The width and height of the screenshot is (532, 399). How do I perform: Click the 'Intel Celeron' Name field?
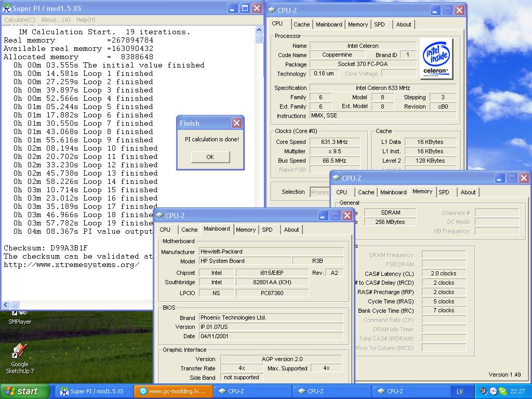(x=363, y=46)
